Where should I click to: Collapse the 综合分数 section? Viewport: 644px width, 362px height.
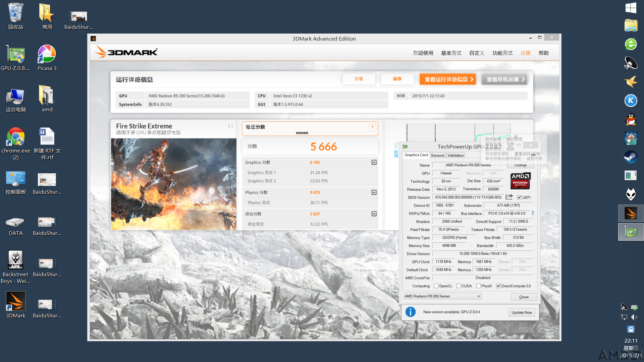coord(374,214)
